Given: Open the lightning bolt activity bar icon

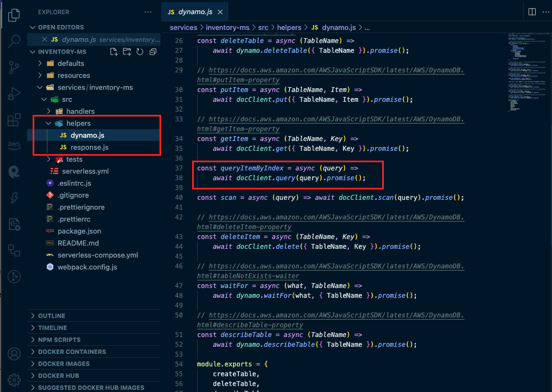Looking at the screenshot, I should pyautogui.click(x=14, y=198).
